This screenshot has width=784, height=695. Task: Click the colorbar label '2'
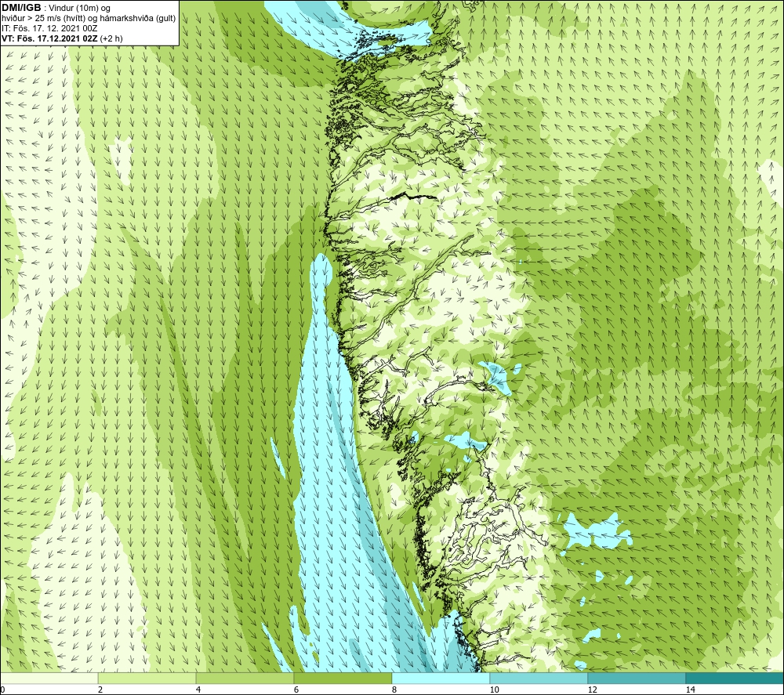coord(100,690)
